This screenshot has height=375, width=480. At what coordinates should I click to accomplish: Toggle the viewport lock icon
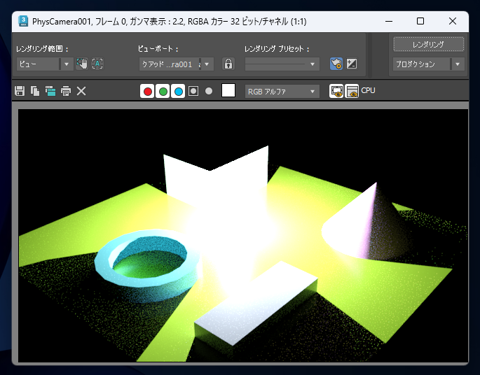pos(228,64)
